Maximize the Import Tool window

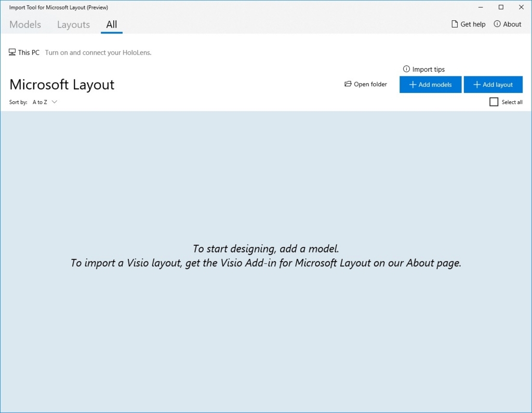click(x=501, y=7)
